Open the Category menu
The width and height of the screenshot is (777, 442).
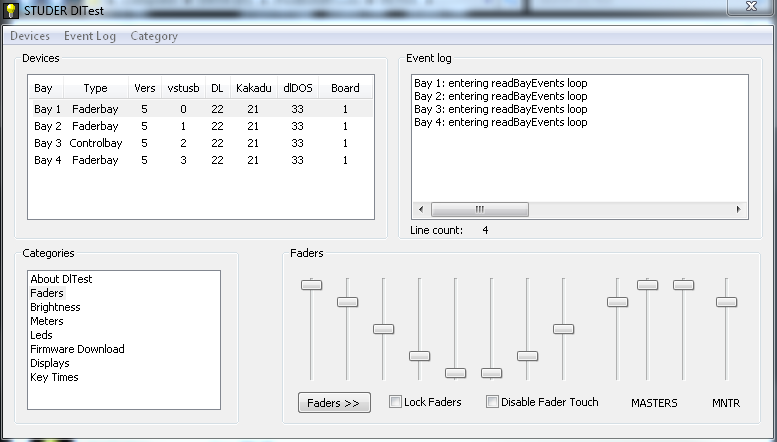[154, 36]
